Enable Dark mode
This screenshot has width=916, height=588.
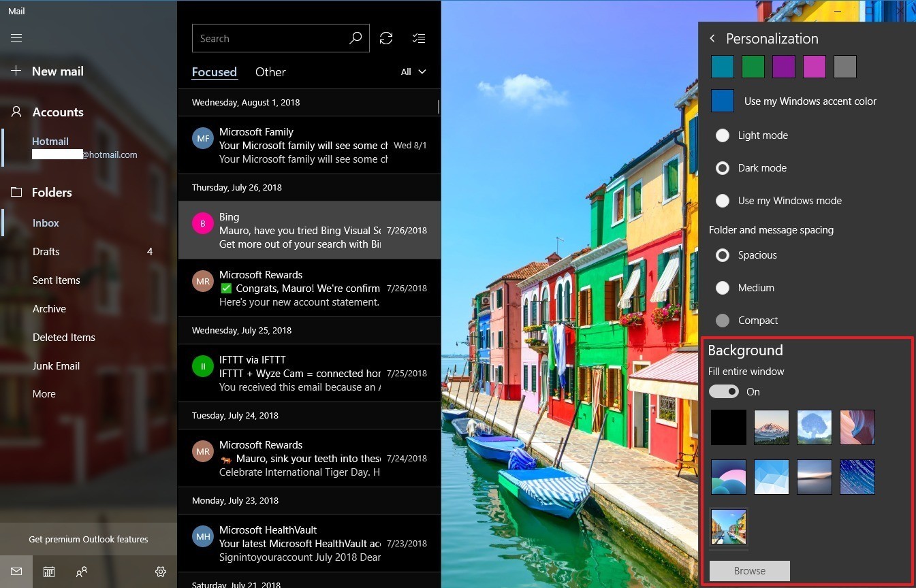[x=722, y=168]
